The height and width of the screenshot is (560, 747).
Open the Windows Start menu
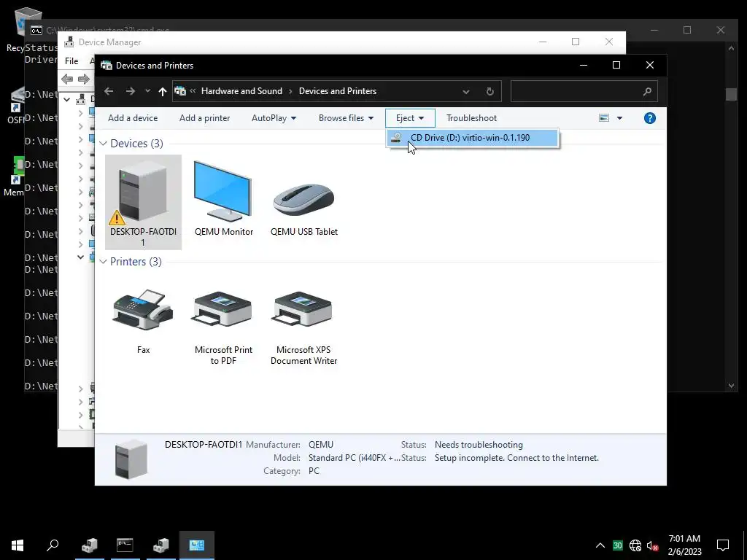18,545
